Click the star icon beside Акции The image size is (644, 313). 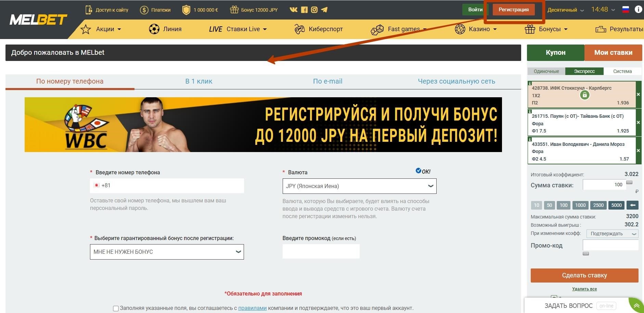86,29
